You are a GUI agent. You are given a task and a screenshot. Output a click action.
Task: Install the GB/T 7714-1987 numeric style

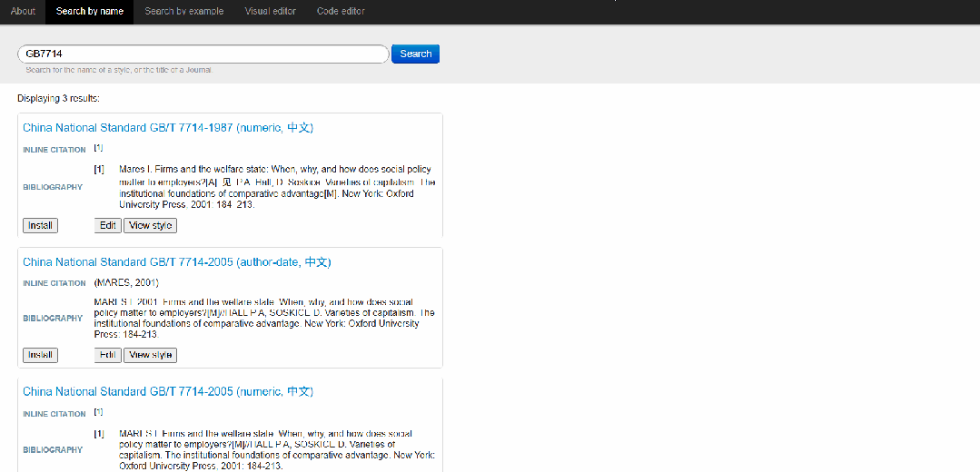(40, 225)
